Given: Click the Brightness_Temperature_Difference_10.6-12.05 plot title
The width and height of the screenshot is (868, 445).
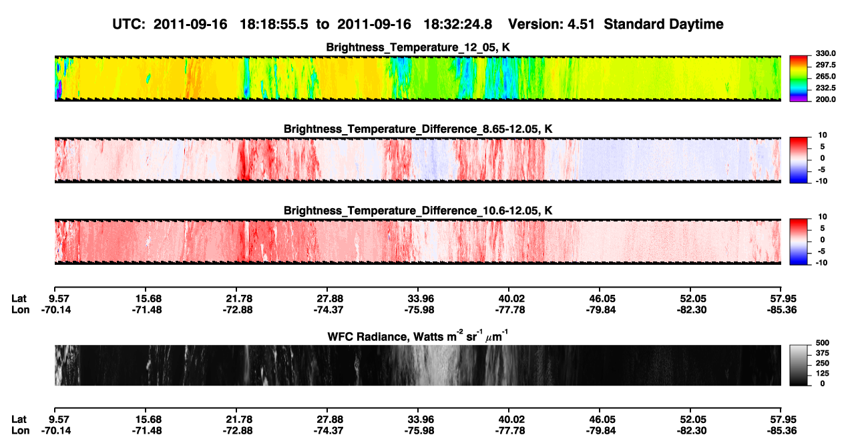Looking at the screenshot, I should (x=418, y=211).
